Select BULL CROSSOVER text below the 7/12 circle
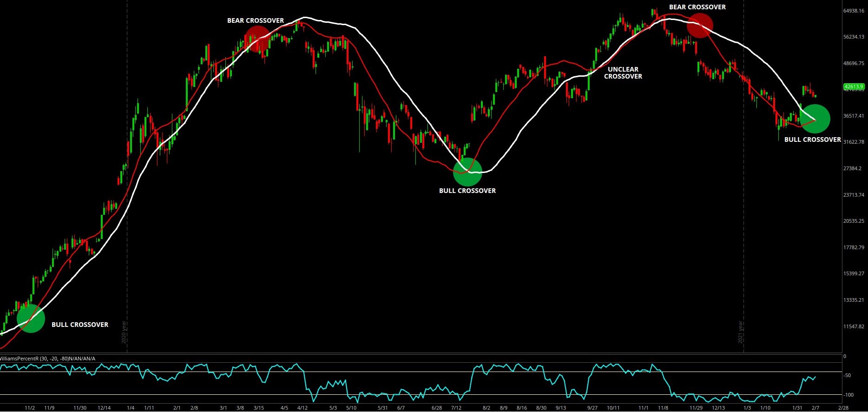Screen dimensions: 868x412 (x=467, y=191)
